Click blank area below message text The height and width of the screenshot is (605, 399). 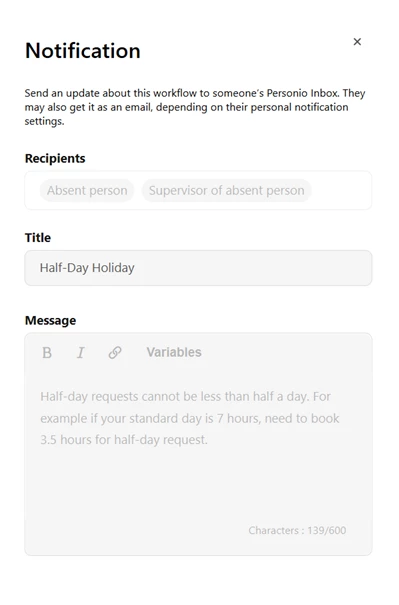pos(198,486)
